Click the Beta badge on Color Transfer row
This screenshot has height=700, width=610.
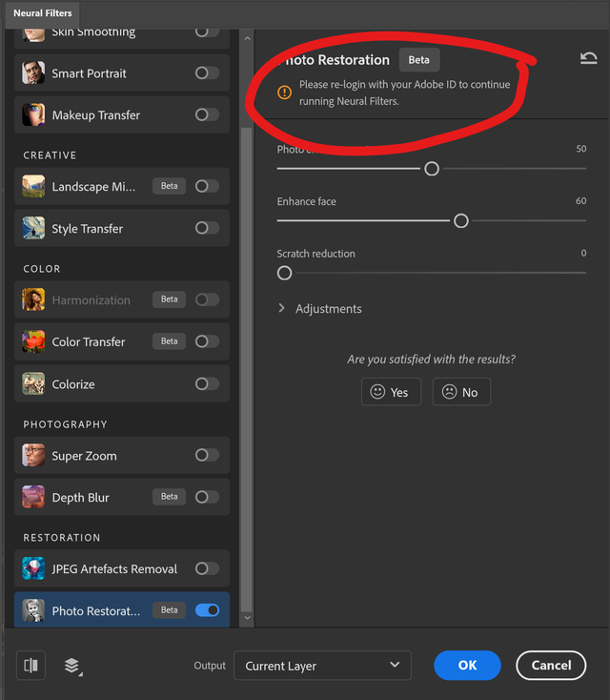pyautogui.click(x=169, y=341)
